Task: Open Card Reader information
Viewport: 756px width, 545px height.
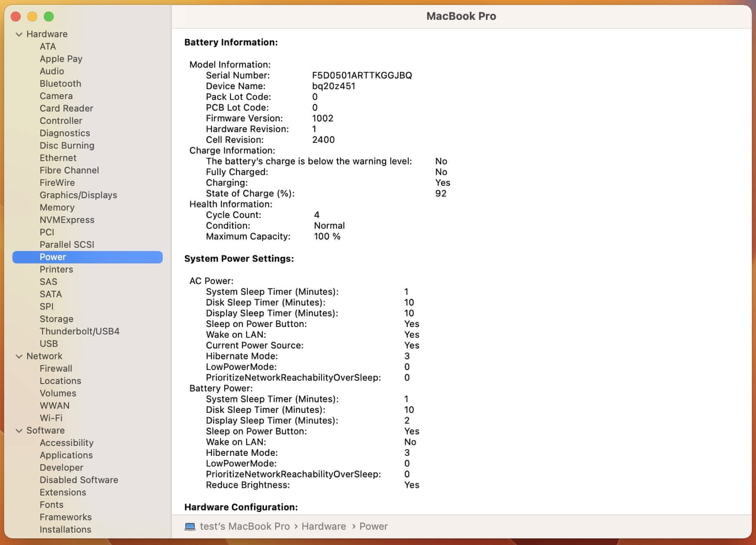Action: pyautogui.click(x=67, y=108)
